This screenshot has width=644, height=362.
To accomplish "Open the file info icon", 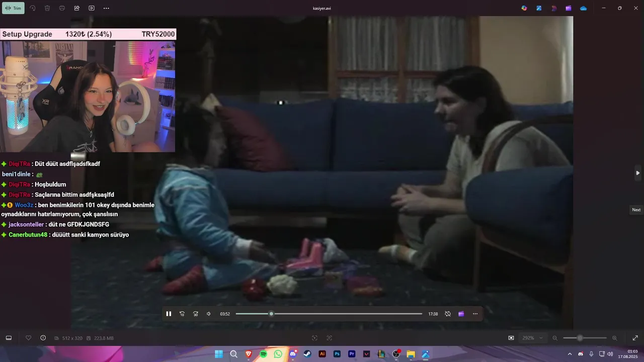I will pos(43,338).
